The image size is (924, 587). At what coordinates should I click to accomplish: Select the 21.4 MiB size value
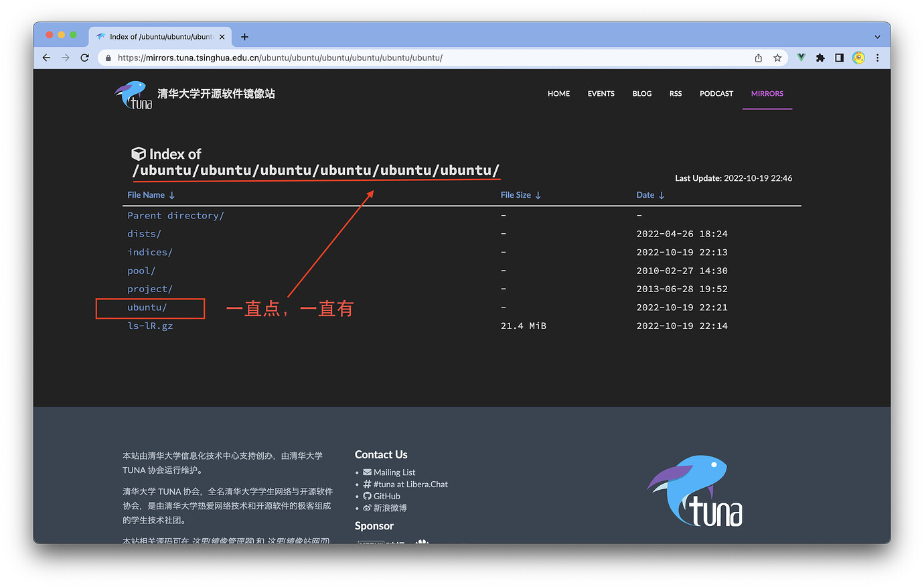click(524, 326)
